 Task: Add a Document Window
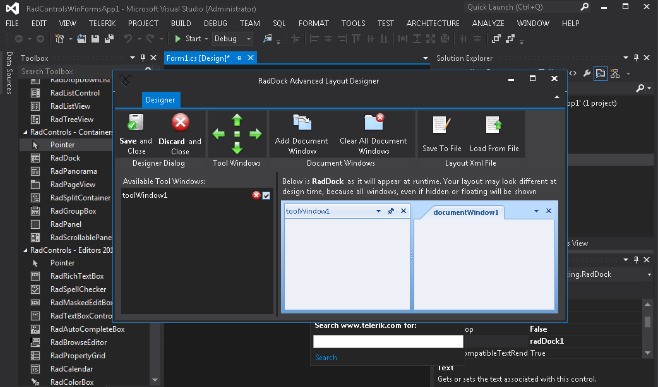pyautogui.click(x=301, y=134)
